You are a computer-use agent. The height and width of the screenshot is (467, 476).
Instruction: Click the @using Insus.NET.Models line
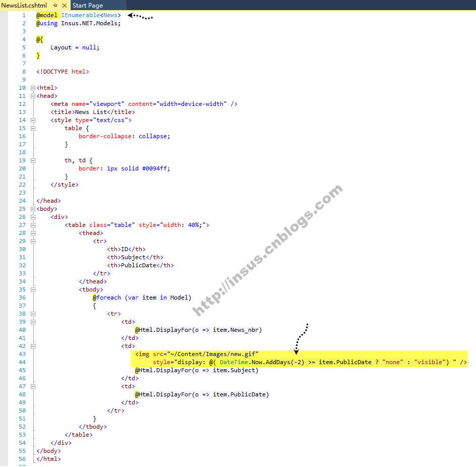pos(78,23)
